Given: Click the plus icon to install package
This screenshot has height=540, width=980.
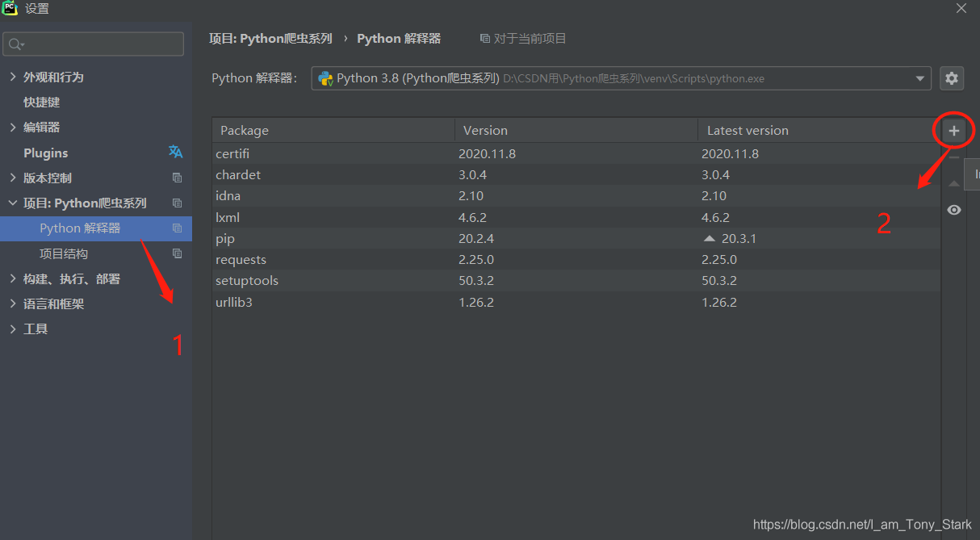Looking at the screenshot, I should coord(954,130).
